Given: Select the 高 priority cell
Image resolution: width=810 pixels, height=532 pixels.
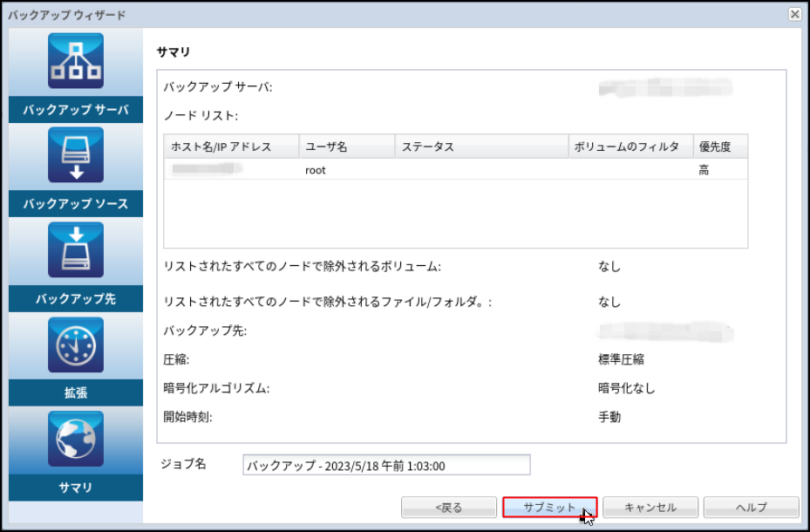Looking at the screenshot, I should (704, 170).
